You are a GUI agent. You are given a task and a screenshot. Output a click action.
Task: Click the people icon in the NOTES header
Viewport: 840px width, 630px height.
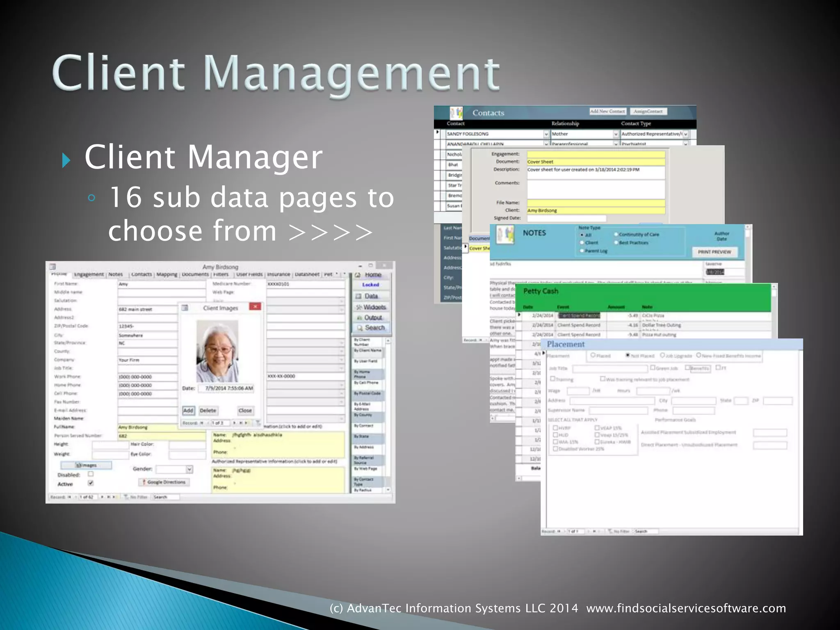coord(505,235)
